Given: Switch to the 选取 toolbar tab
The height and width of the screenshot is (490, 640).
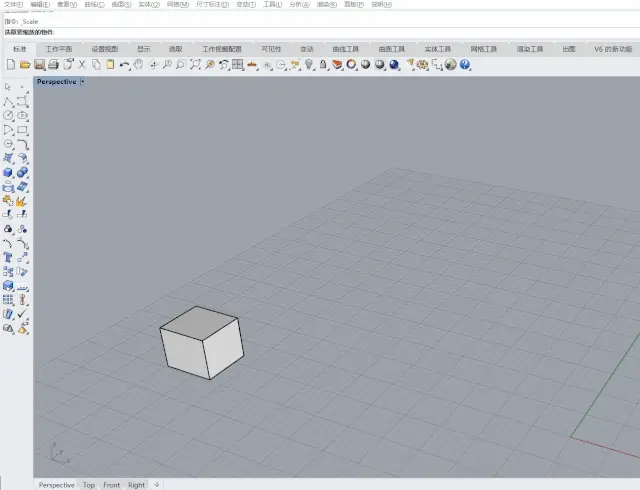Looking at the screenshot, I should tap(176, 49).
